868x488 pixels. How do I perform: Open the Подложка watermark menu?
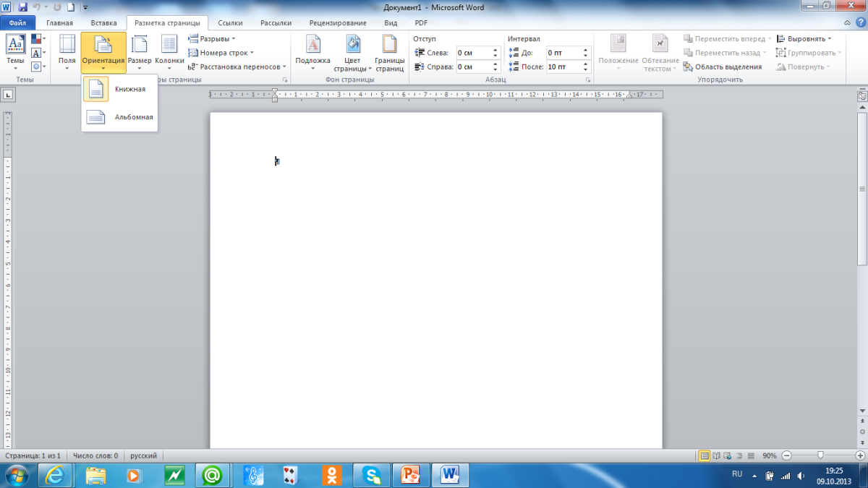pos(312,53)
